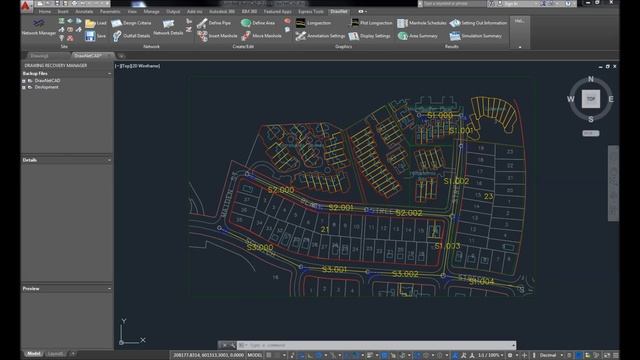This screenshot has width=640, height=360.
Task: Click the add layout plus button
Action: [73, 354]
